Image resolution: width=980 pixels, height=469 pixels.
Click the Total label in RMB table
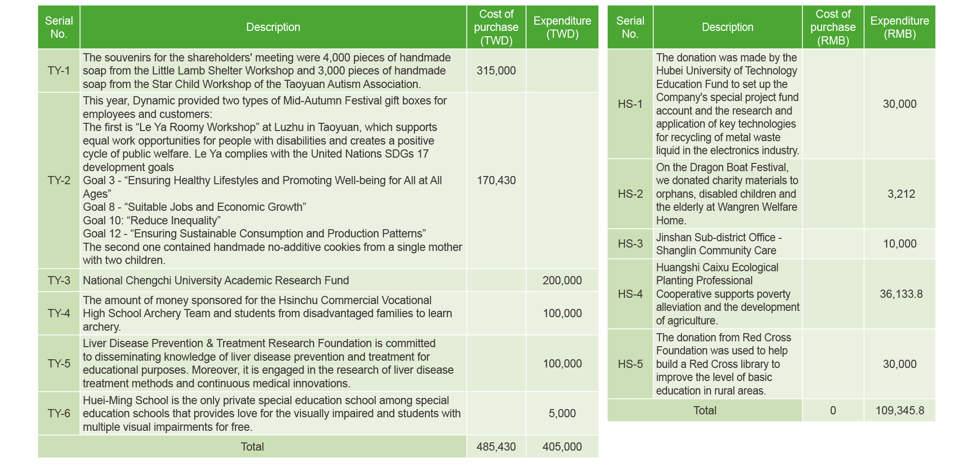[705, 410]
